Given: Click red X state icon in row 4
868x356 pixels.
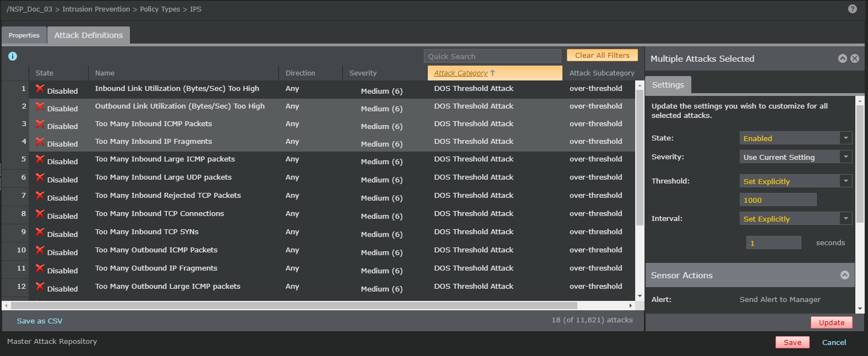Looking at the screenshot, I should tap(40, 142).
